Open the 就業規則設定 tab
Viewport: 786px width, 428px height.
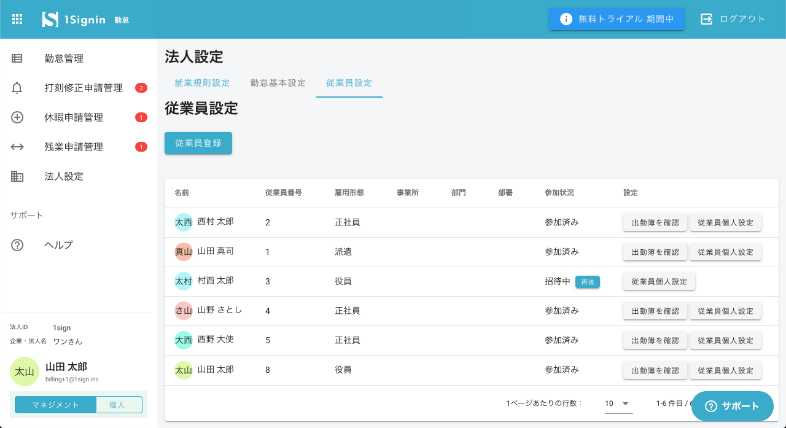click(201, 83)
